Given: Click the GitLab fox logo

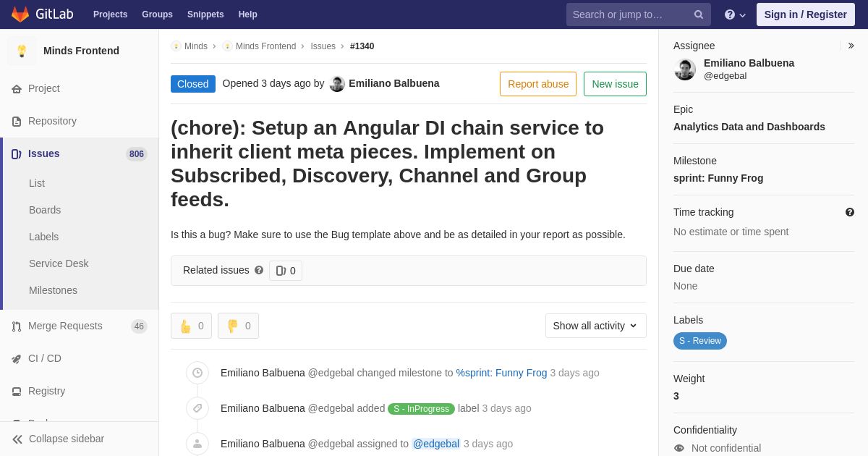Looking at the screenshot, I should (x=20, y=14).
